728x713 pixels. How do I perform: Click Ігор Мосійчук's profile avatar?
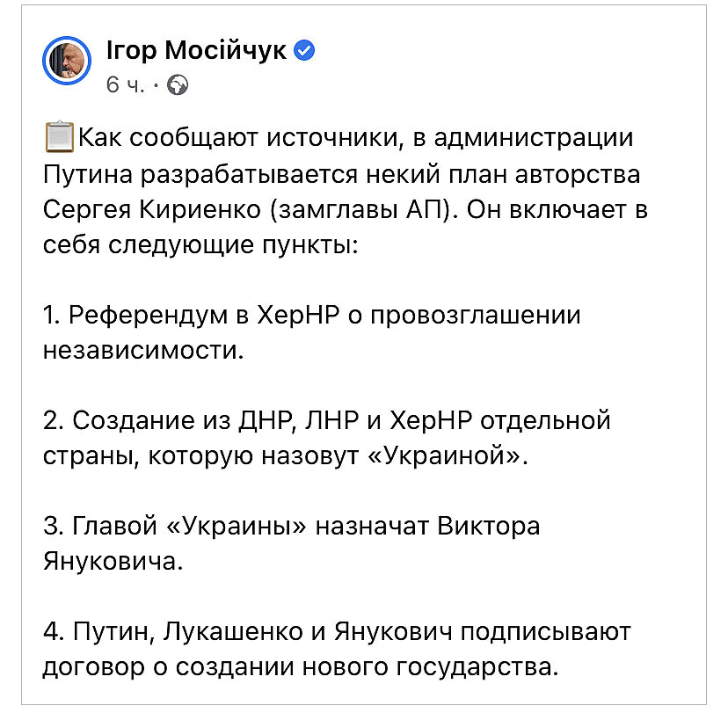(x=67, y=62)
